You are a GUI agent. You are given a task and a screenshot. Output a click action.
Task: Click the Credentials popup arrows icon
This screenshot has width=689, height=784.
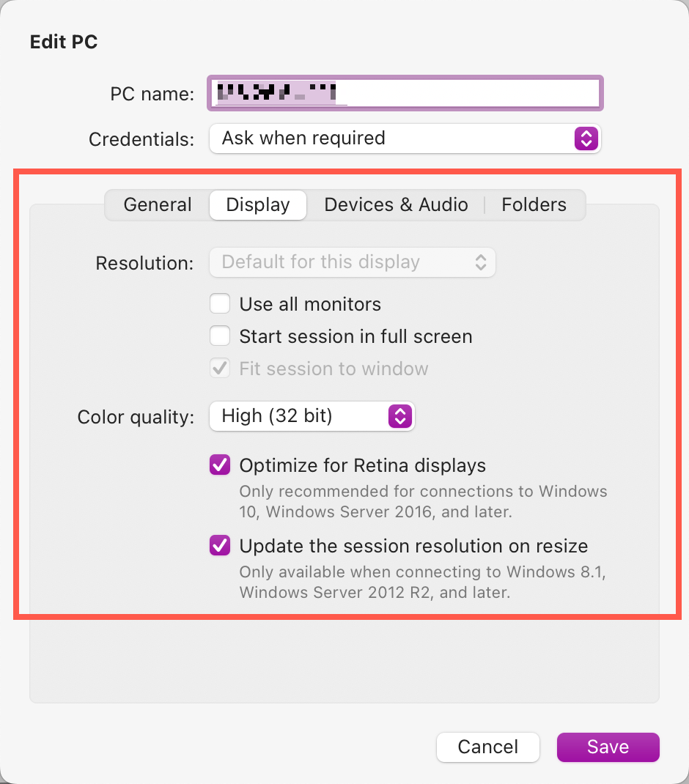(x=586, y=138)
